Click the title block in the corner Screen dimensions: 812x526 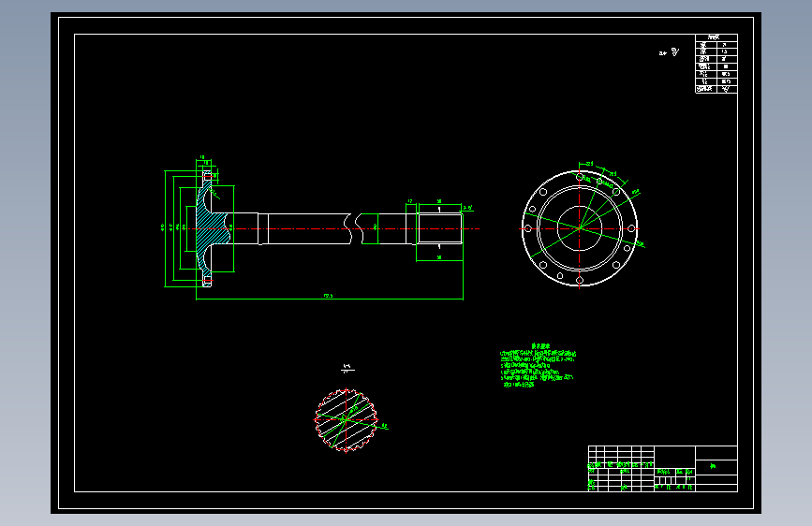click(663, 469)
